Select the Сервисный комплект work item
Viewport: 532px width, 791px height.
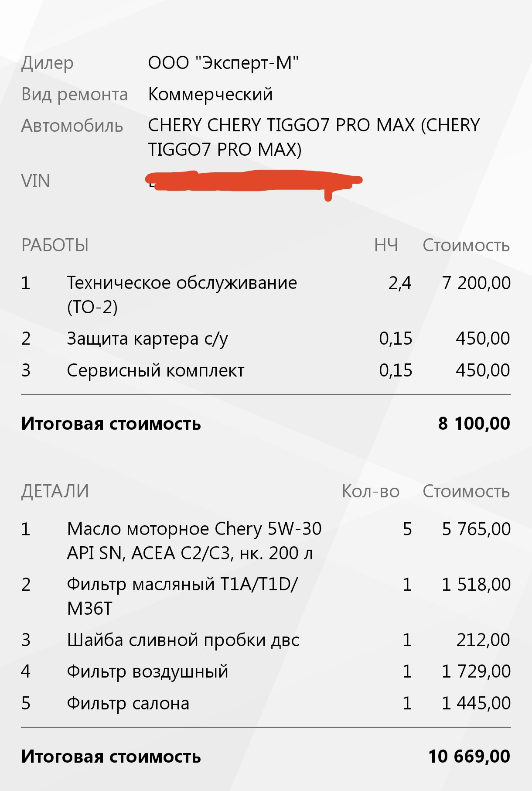click(x=155, y=370)
